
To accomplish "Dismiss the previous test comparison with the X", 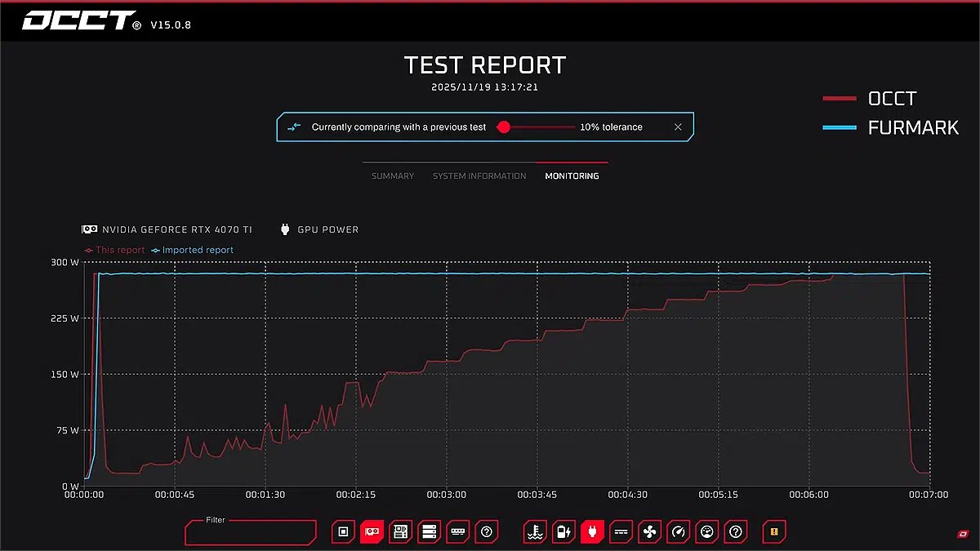I will click(677, 127).
